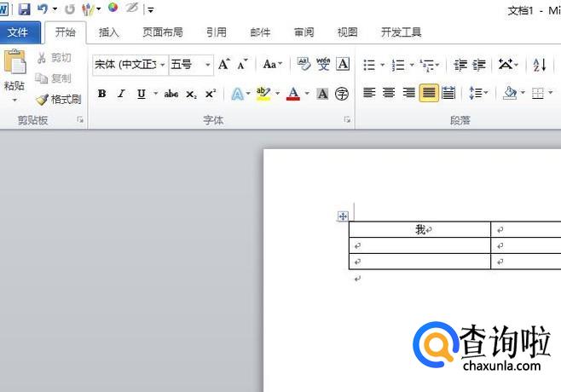Image resolution: width=561 pixels, height=392 pixels.
Task: Click the shading paint bucket icon
Action: 510,93
